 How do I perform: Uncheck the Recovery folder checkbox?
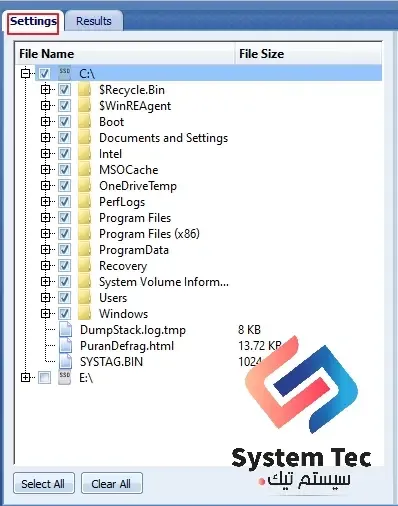pos(64,265)
